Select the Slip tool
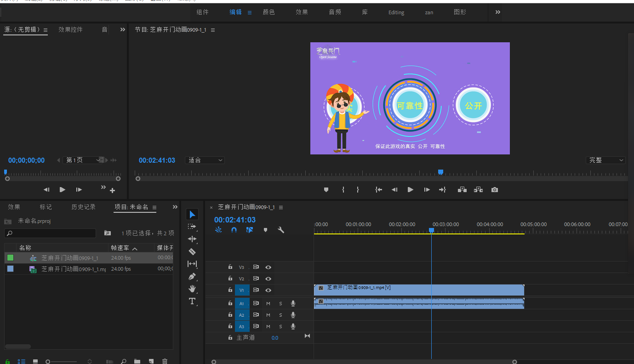Screen dimensions: 634x364 (x=192, y=264)
